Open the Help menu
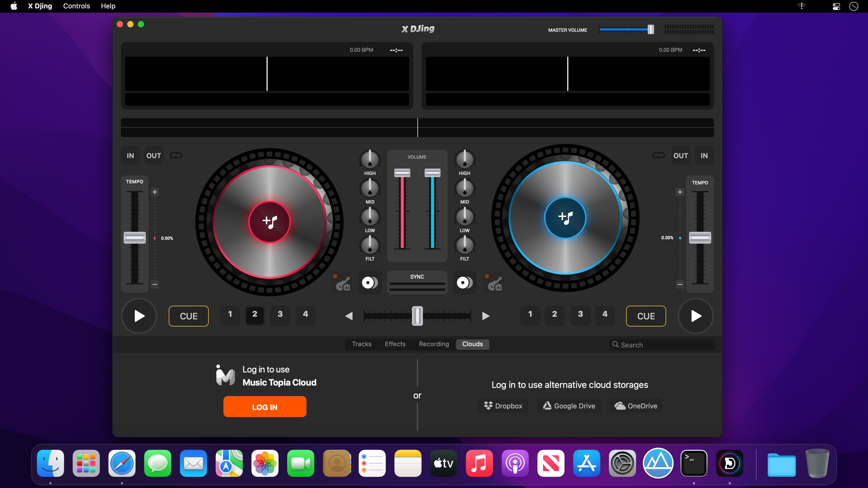This screenshot has width=868, height=488. (108, 6)
